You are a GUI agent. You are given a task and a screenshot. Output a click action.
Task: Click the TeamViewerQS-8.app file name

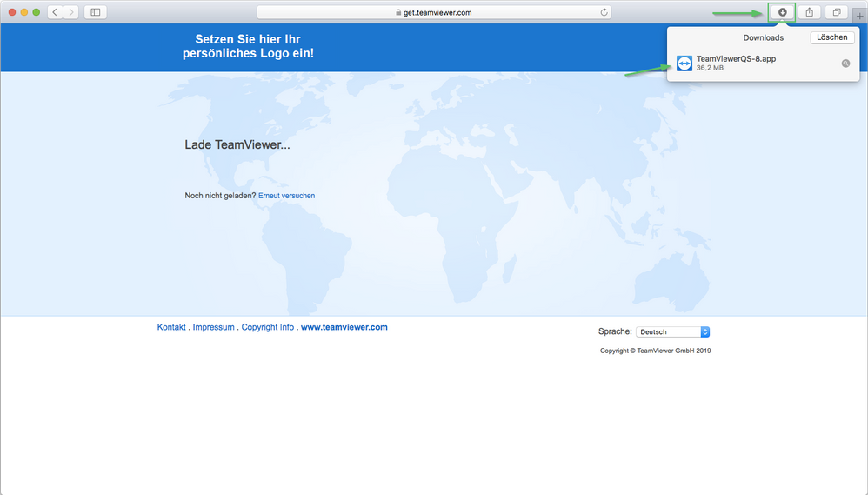pyautogui.click(x=736, y=58)
